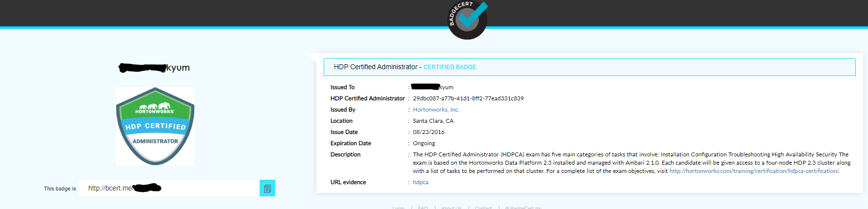The image size is (868, 209).
Task: Click the Expiration Date label
Action: click(x=351, y=143)
